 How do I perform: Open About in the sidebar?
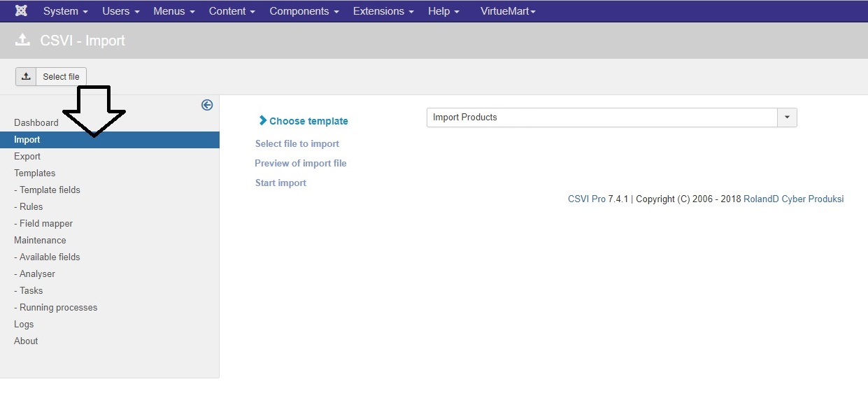coord(26,341)
